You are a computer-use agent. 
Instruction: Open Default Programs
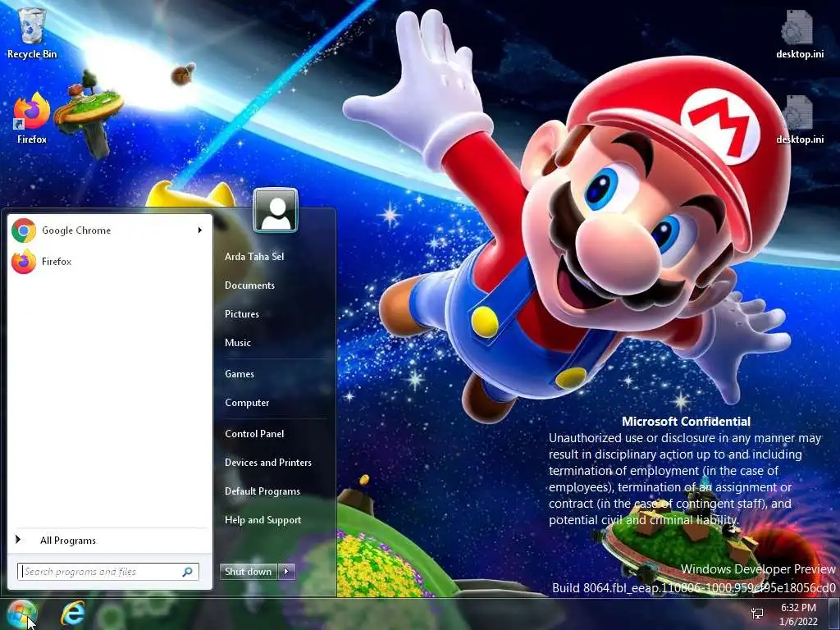[262, 491]
